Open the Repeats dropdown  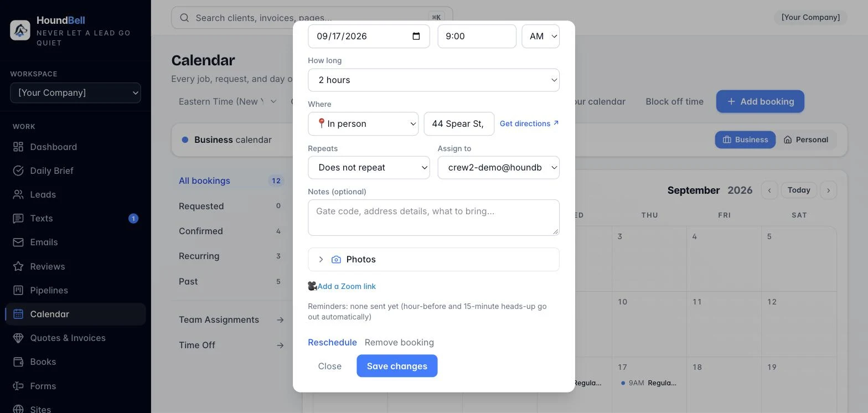369,167
